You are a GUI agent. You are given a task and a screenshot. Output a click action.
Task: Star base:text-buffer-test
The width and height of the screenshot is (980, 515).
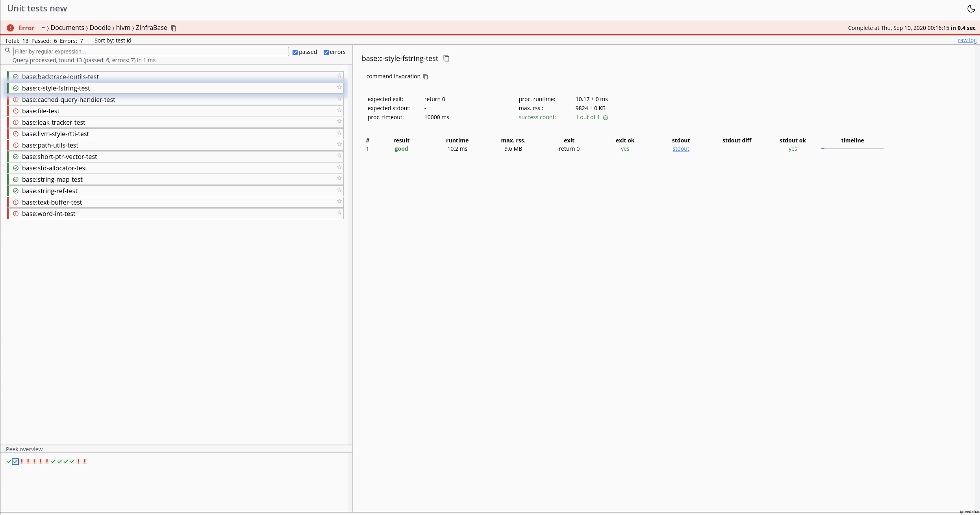click(339, 201)
